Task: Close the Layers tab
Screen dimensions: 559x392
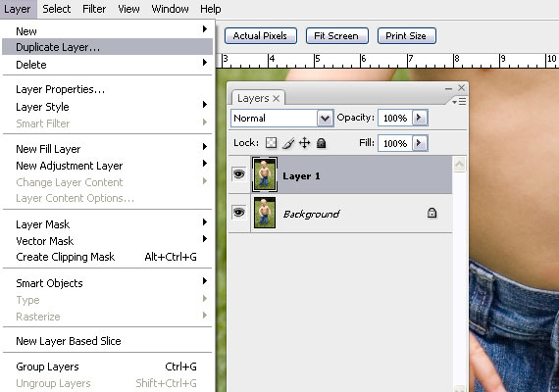Action: coord(276,99)
